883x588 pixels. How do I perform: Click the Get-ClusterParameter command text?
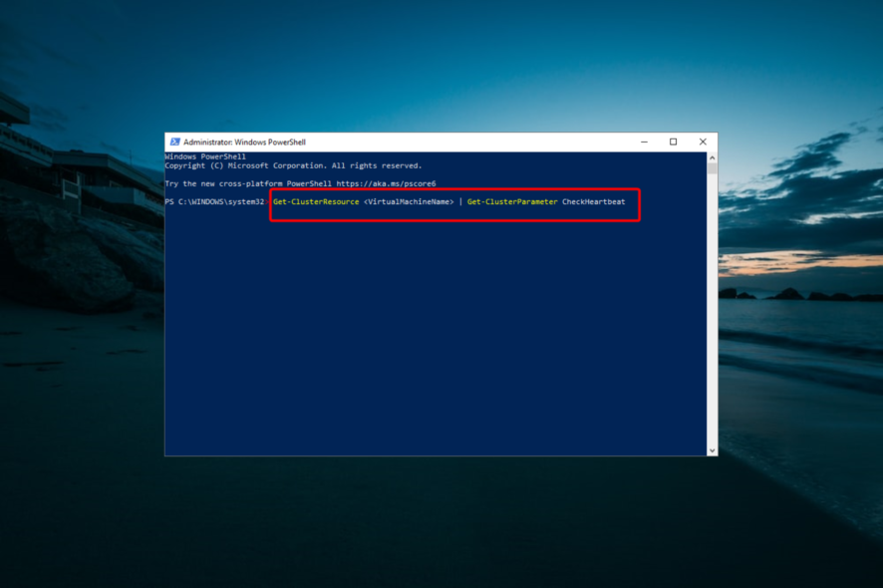pos(512,201)
